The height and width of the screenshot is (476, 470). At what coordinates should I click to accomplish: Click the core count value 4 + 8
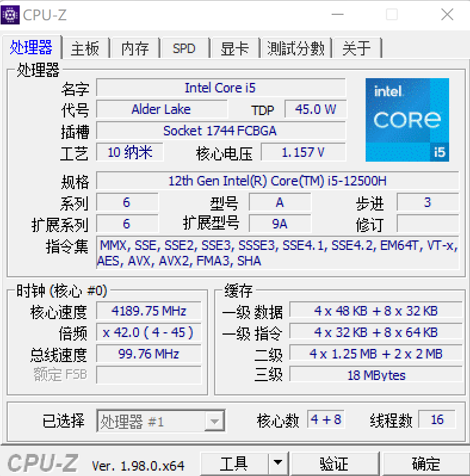[x=326, y=419]
